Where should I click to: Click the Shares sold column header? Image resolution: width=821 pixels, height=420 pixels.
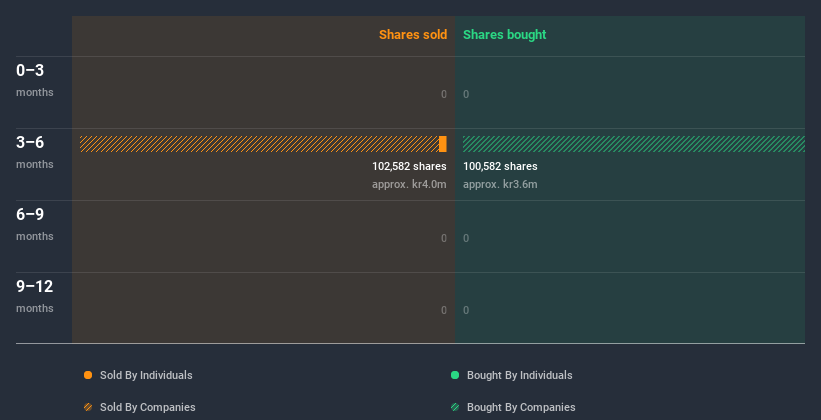413,35
